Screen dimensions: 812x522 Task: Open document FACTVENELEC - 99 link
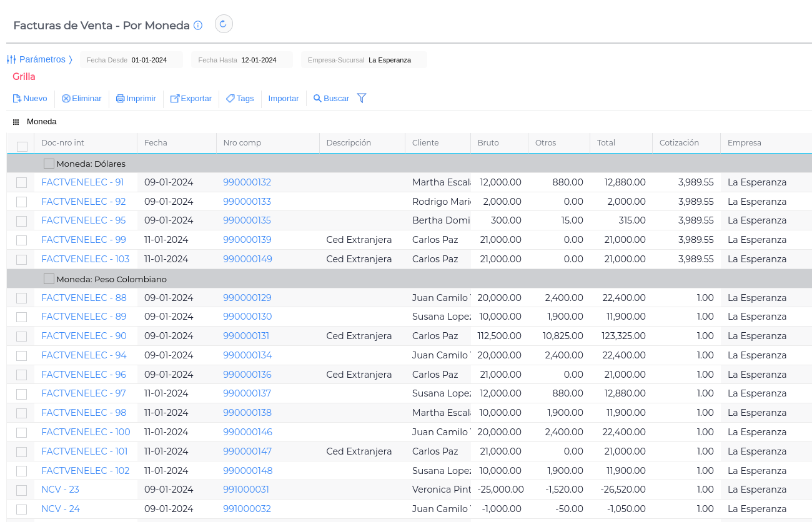click(x=84, y=240)
